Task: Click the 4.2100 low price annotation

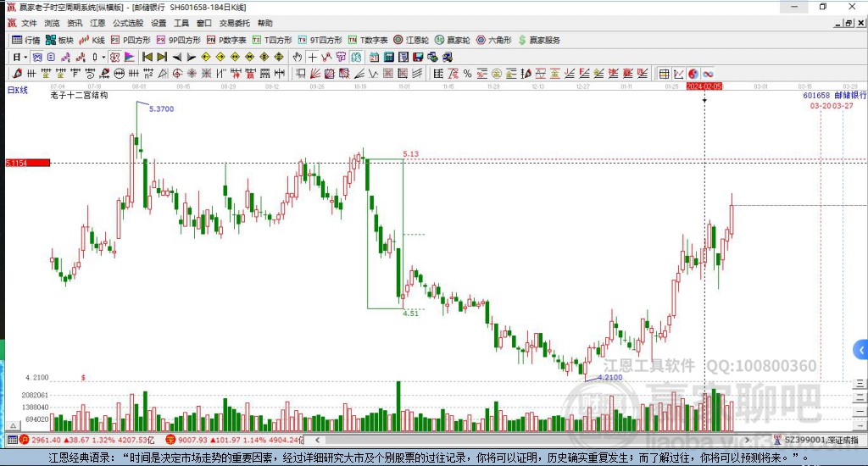Action: 610,377
